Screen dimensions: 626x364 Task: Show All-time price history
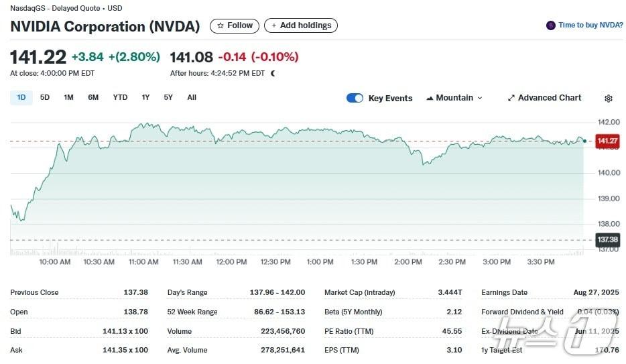coord(192,98)
